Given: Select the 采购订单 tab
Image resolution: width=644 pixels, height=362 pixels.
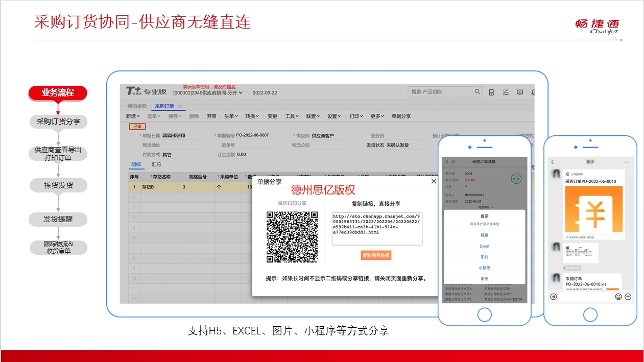Looking at the screenshot, I should [164, 106].
